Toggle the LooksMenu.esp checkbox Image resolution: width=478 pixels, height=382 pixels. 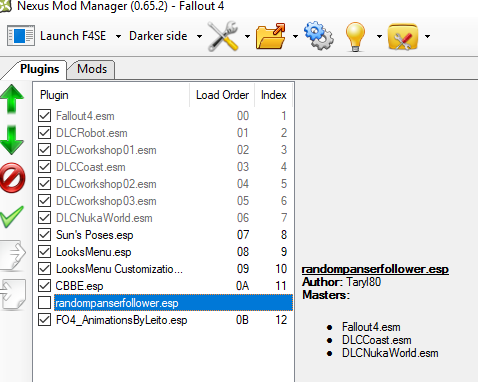44,252
